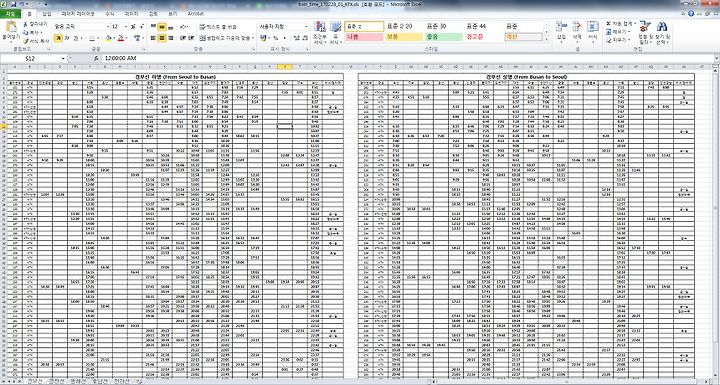This screenshot has height=385, width=720.
Task: Click the percent style icon
Action: tap(276, 38)
